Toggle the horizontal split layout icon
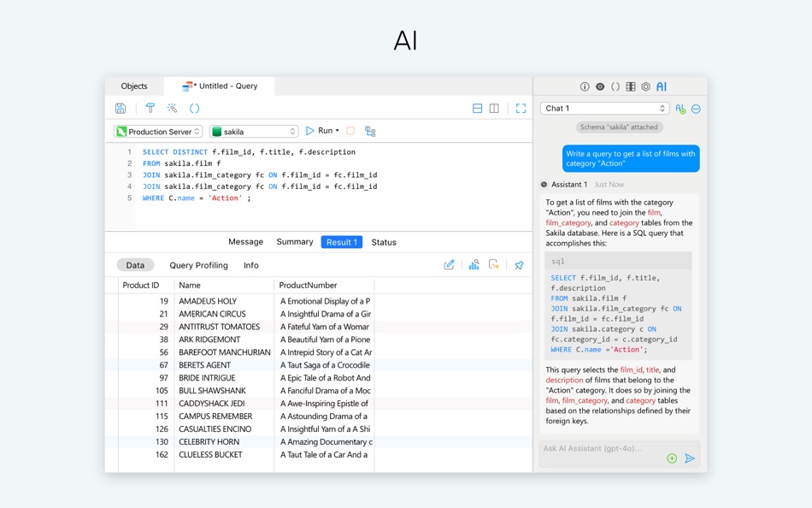The image size is (812, 508). coord(478,108)
